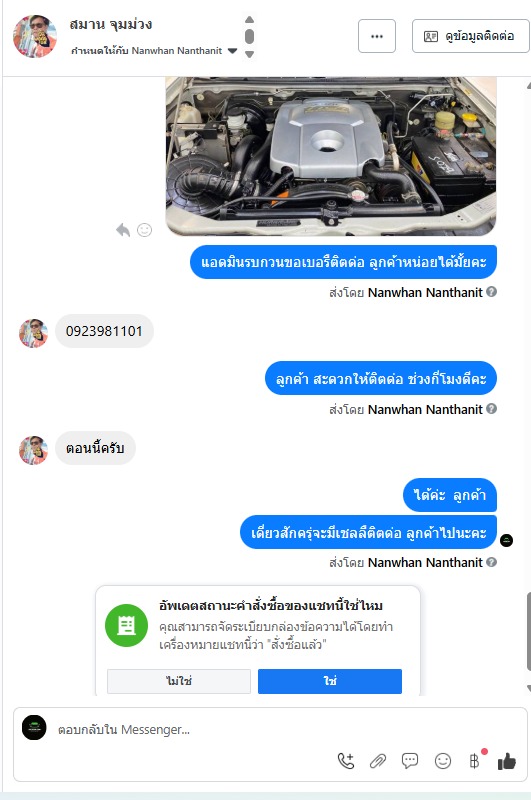Open the engine bay photo

[331, 156]
